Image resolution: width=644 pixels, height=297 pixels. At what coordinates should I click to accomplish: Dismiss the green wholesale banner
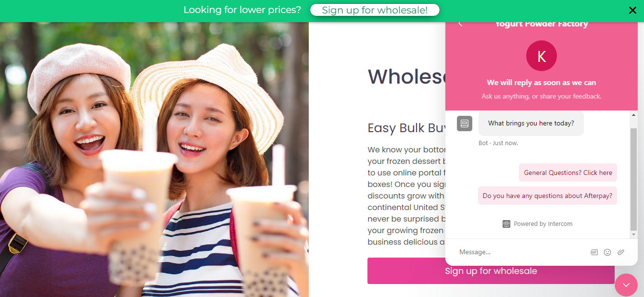pyautogui.click(x=632, y=10)
